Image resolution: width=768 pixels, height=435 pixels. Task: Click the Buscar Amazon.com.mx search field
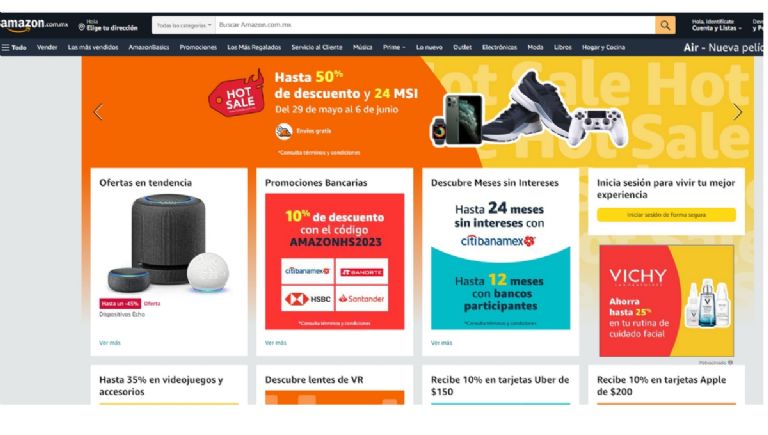[x=435, y=25]
